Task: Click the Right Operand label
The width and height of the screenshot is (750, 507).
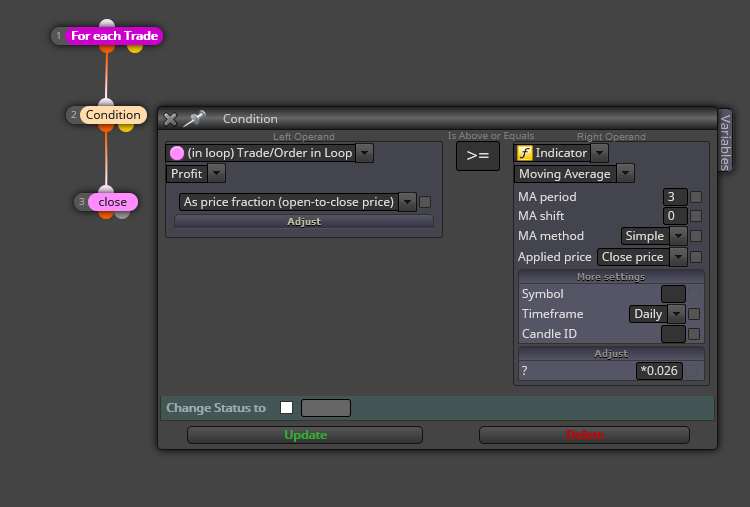Action: (611, 137)
